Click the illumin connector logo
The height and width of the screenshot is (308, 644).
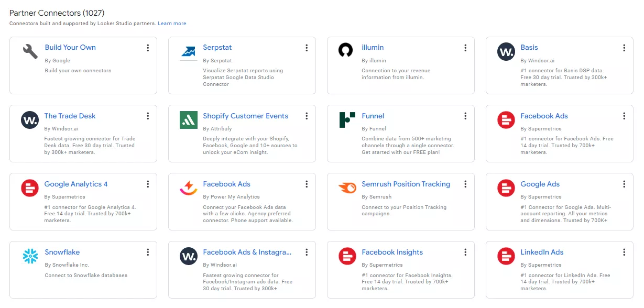click(346, 50)
